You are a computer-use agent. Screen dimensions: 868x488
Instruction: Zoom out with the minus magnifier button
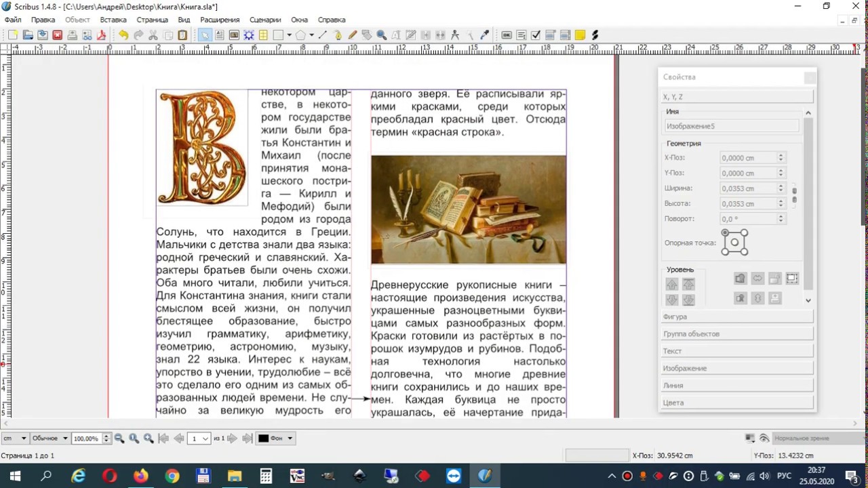coord(119,439)
